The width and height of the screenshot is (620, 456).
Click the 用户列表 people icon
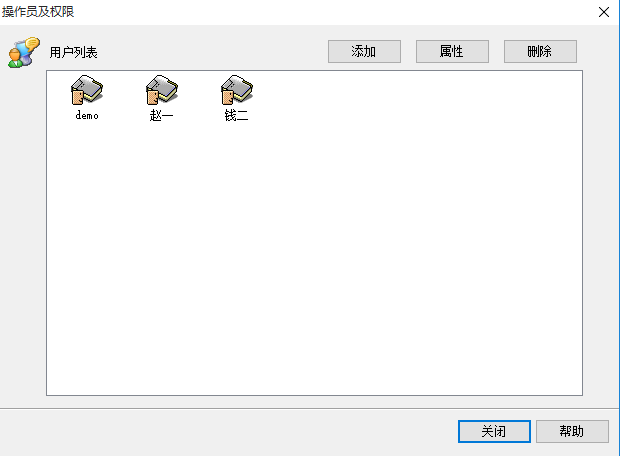coord(24,52)
